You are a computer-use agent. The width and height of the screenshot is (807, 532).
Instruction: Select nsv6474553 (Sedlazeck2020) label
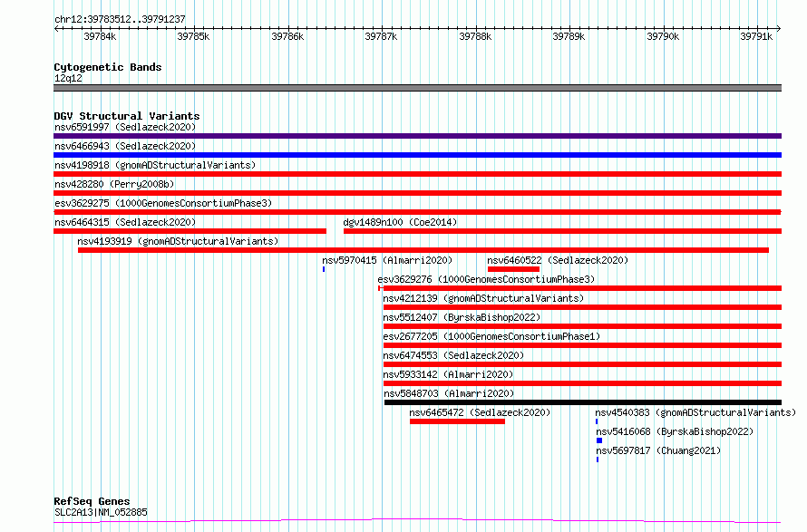453,355
